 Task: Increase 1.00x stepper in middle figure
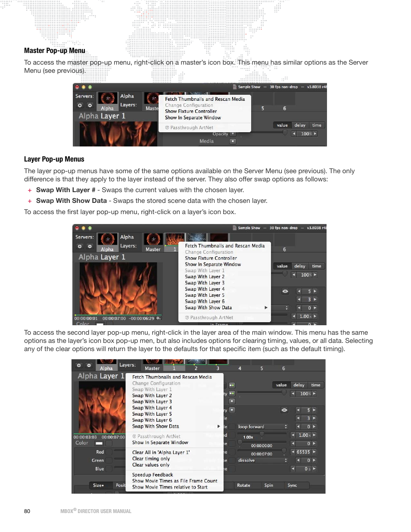(315, 317)
